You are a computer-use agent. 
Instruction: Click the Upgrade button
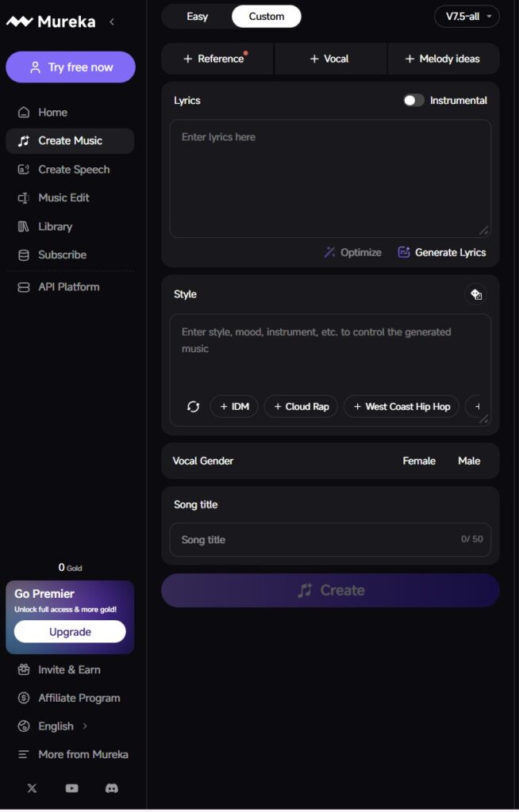70,632
